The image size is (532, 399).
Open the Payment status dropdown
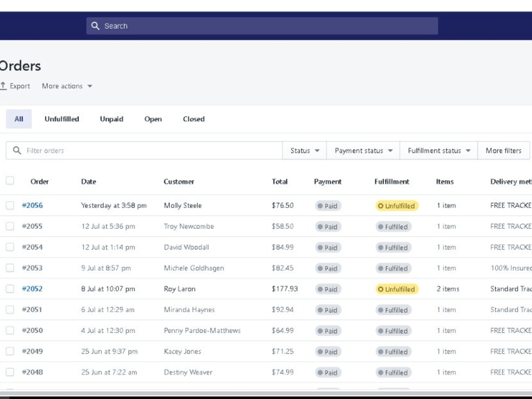pos(363,151)
